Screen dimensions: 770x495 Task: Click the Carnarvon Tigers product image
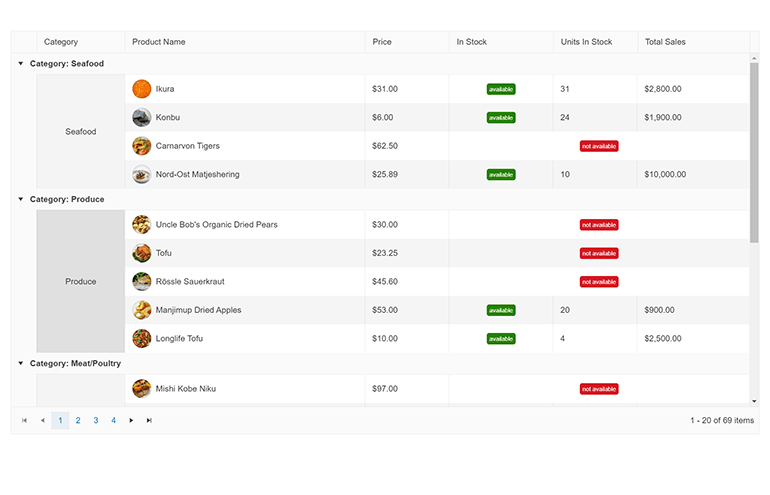[x=142, y=146]
